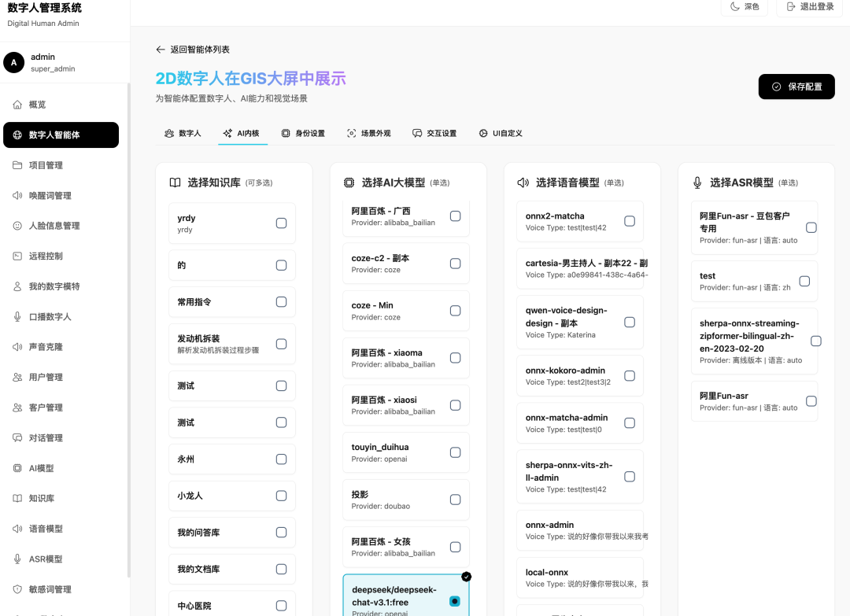Click the '小龙人' knowledge base row
850x616 pixels.
[x=232, y=496]
